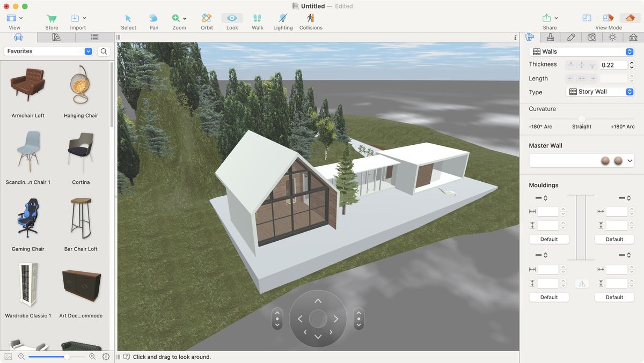The width and height of the screenshot is (644, 363).
Task: Open the Story Wall type dropdown
Action: coord(600,92)
